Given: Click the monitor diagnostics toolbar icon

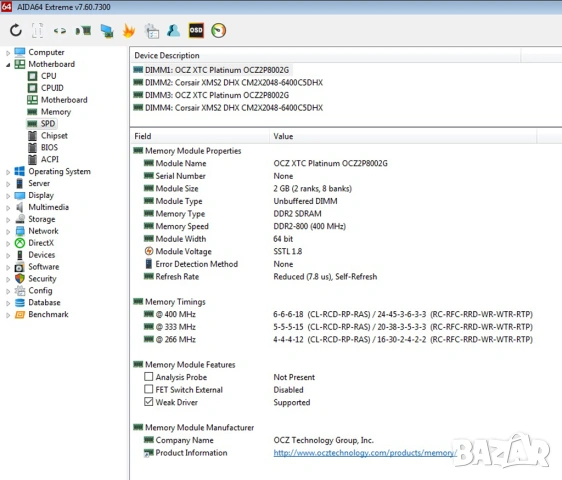Looking at the screenshot, I should (x=107, y=31).
